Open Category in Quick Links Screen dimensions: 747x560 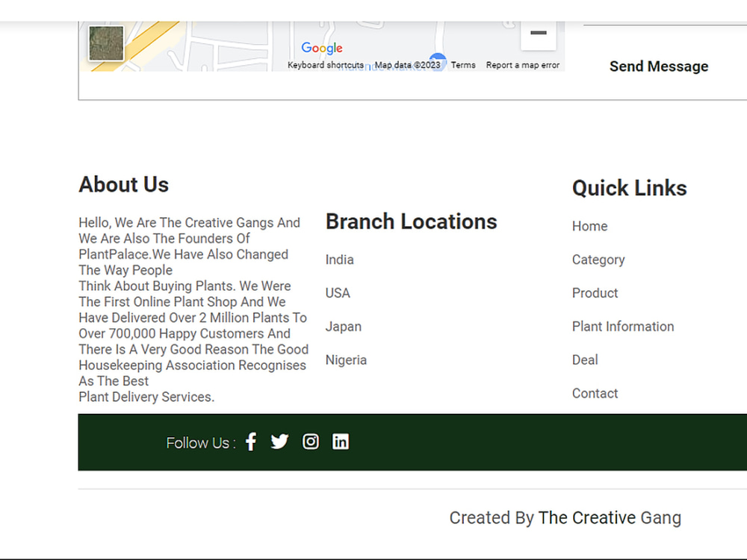598,260
